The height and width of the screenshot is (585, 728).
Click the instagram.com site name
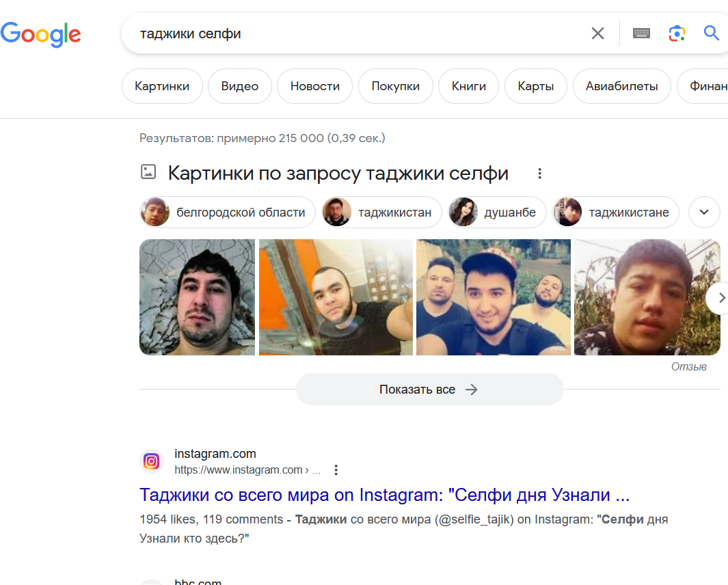click(215, 454)
